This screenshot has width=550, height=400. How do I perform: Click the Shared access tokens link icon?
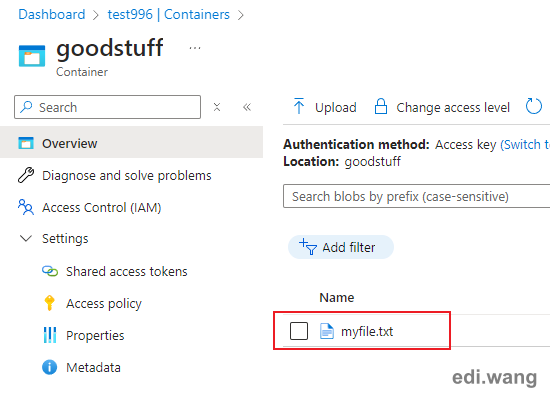50,271
